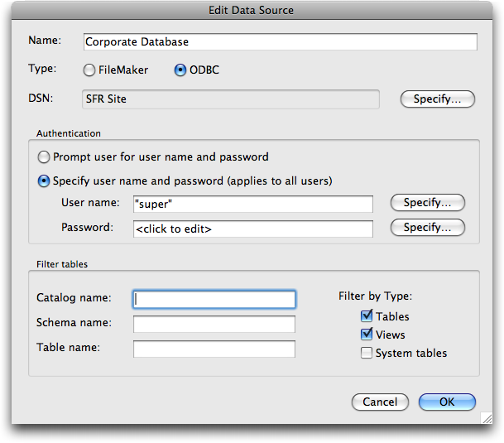Image resolution: width=504 pixels, height=443 pixels.
Task: Click the Specify button for User name
Action: coord(428,203)
